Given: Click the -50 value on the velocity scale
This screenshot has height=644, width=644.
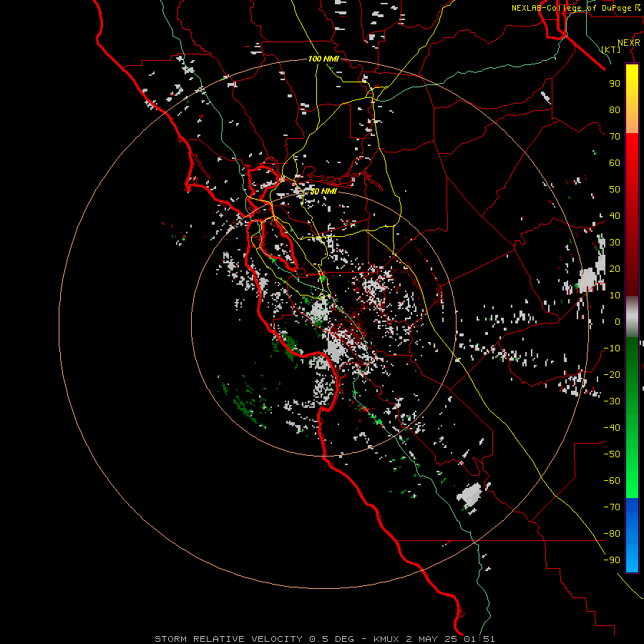Looking at the screenshot, I should pos(612,454).
